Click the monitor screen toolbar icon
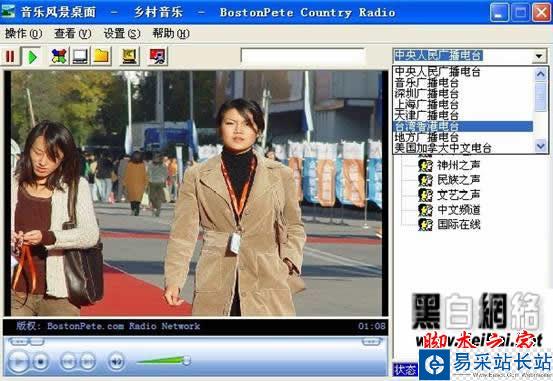Viewport: 553px width, 381px height. [80, 56]
